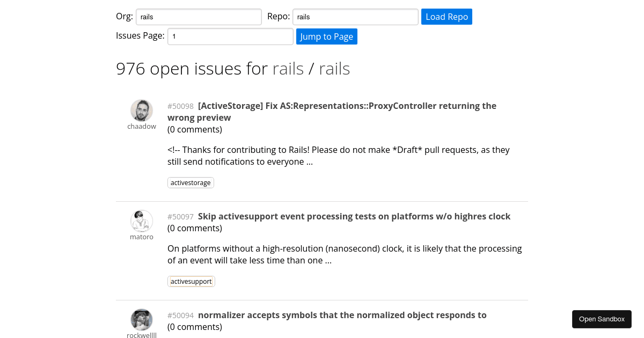Click matoro's avatar image

click(x=142, y=221)
